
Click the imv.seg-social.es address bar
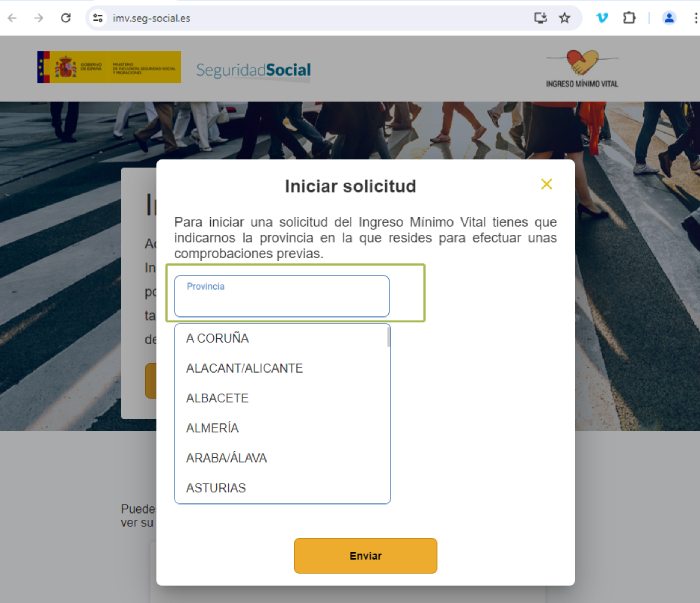[312, 18]
